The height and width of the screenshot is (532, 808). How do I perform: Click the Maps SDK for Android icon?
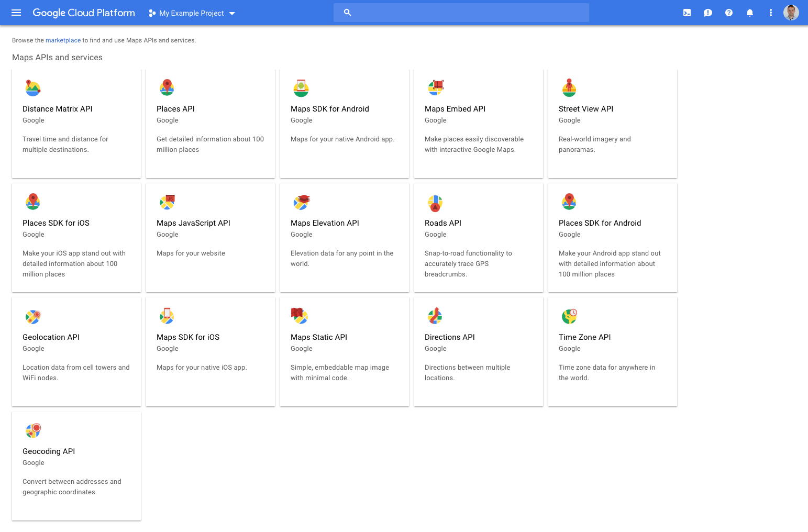click(x=301, y=88)
